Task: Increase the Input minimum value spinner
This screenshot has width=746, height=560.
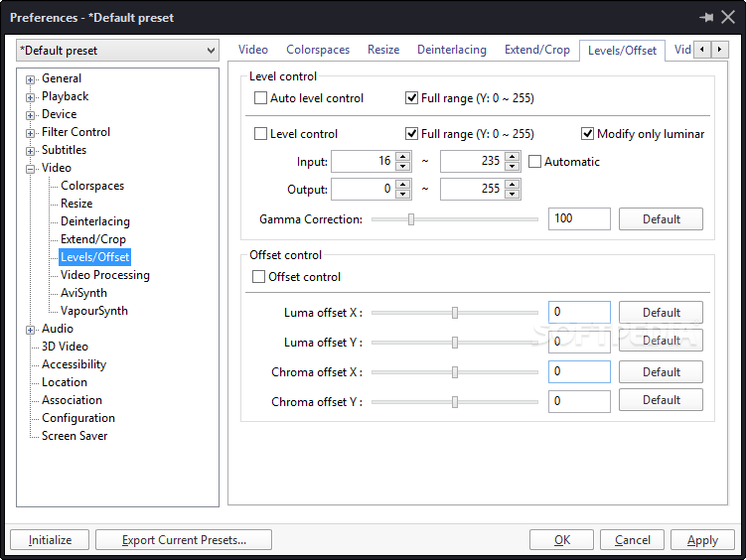Action: point(403,157)
